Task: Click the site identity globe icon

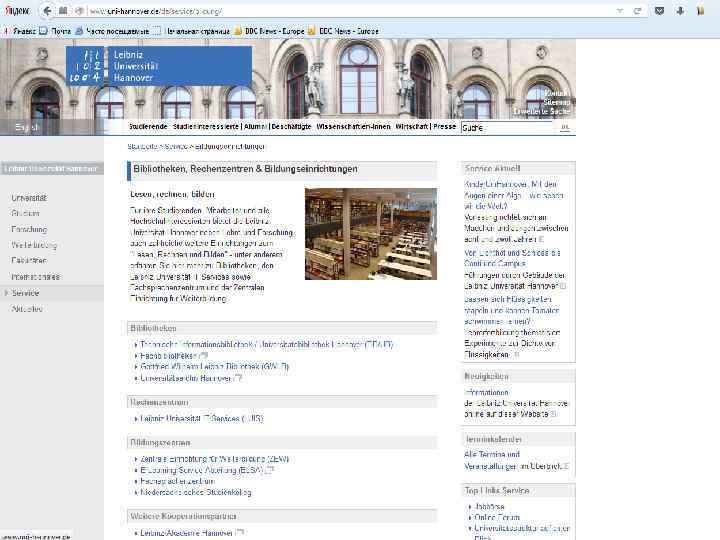Action: click(x=79, y=11)
